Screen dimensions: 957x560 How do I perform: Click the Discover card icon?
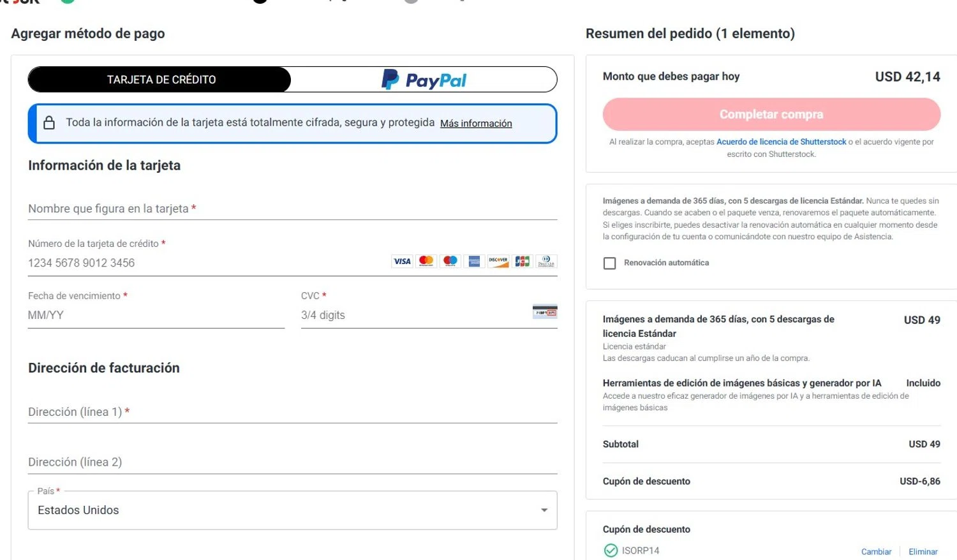[498, 261]
